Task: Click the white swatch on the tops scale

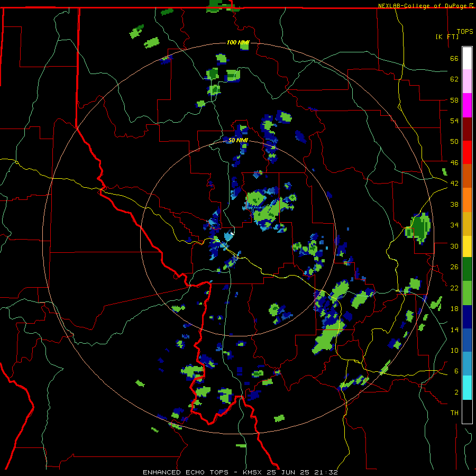Action: tap(467, 58)
